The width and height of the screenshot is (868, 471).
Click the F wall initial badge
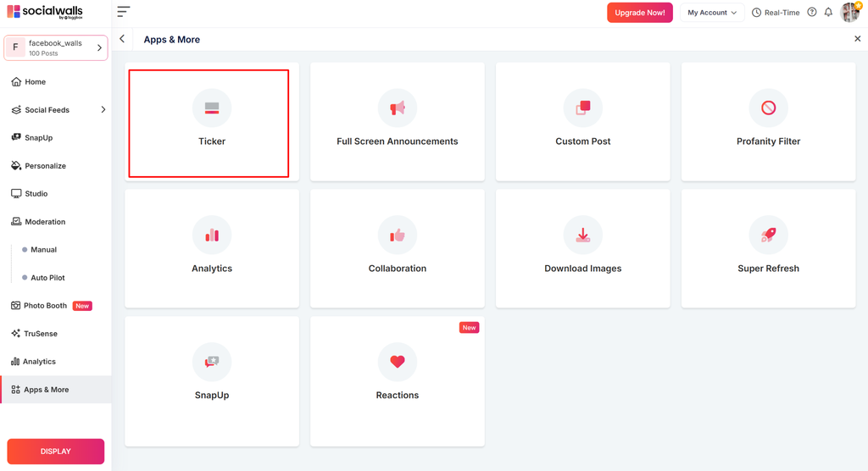15,47
